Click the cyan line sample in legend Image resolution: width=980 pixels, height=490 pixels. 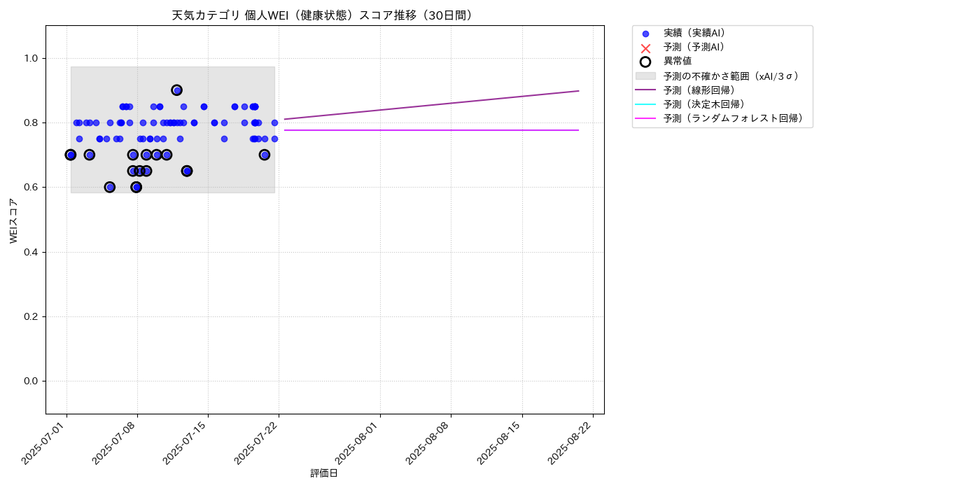click(x=645, y=104)
